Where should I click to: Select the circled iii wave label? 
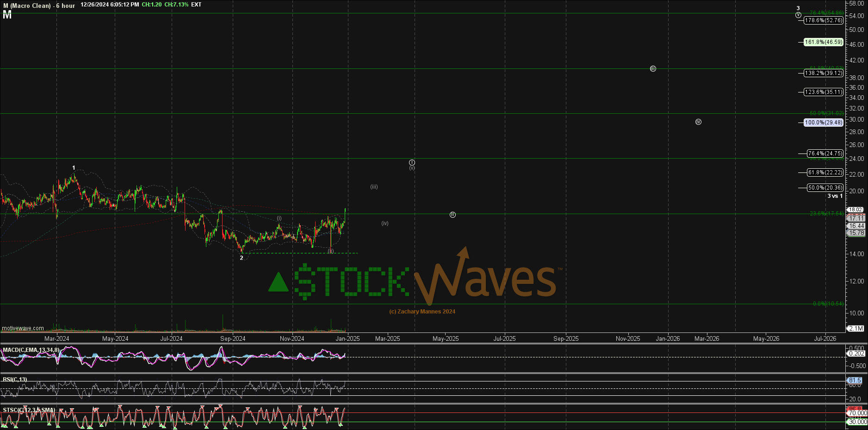(653, 68)
